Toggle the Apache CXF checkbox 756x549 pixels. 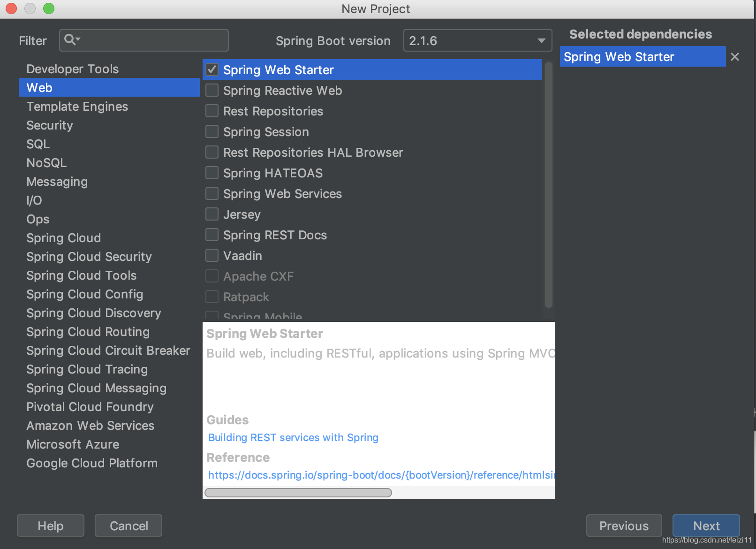coord(212,276)
